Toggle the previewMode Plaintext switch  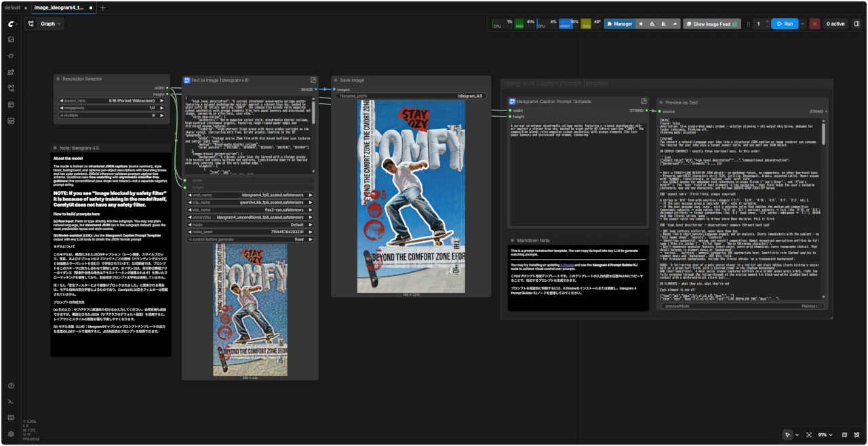741,306
